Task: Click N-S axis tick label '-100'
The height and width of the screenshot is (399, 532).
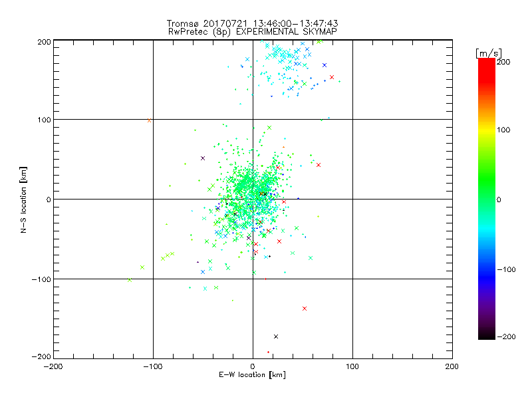Action: (41, 279)
